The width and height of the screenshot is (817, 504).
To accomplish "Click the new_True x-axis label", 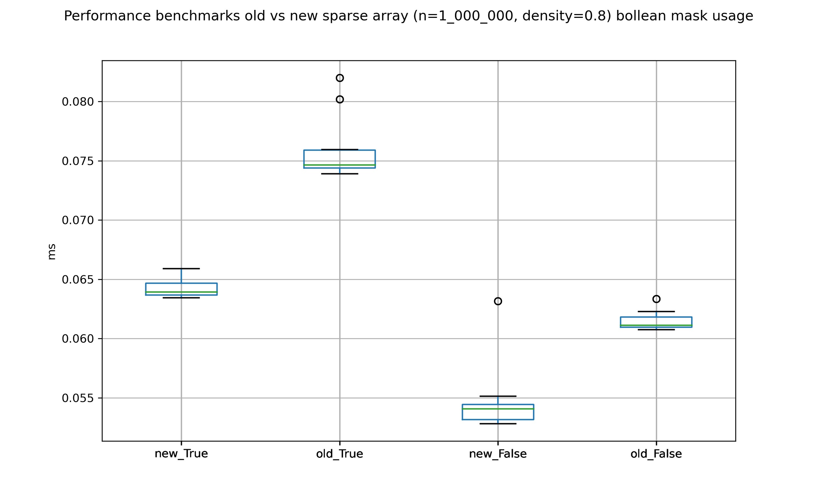I will tap(181, 454).
